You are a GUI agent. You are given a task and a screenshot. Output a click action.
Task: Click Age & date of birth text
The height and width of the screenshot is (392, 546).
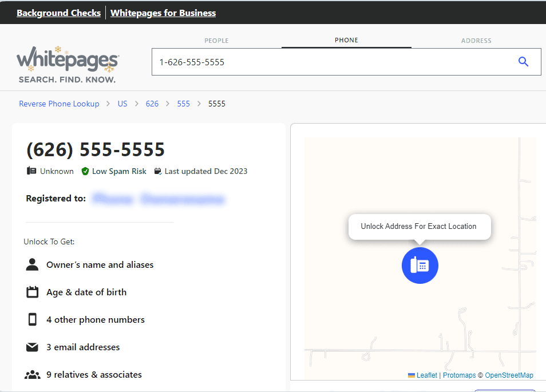pyautogui.click(x=86, y=292)
